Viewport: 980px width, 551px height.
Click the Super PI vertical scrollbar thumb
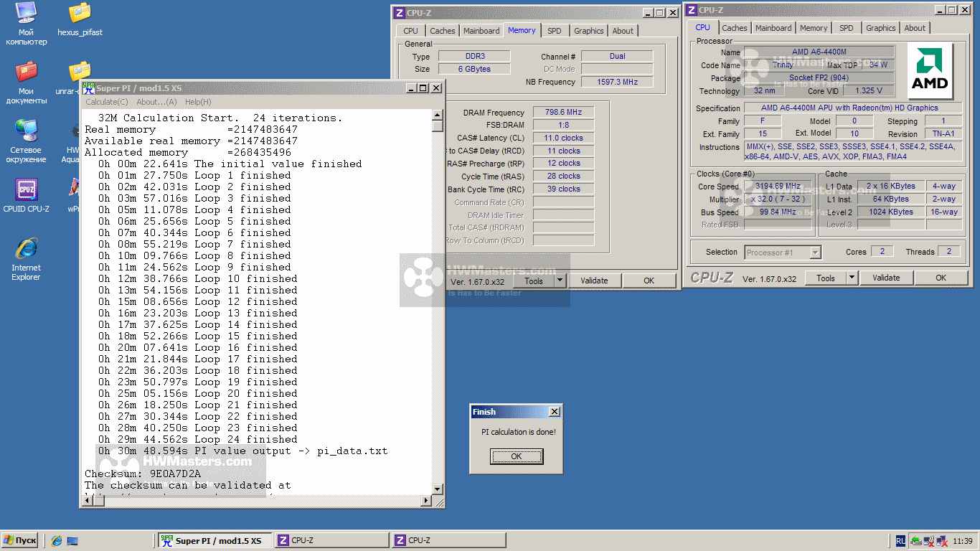[438, 126]
